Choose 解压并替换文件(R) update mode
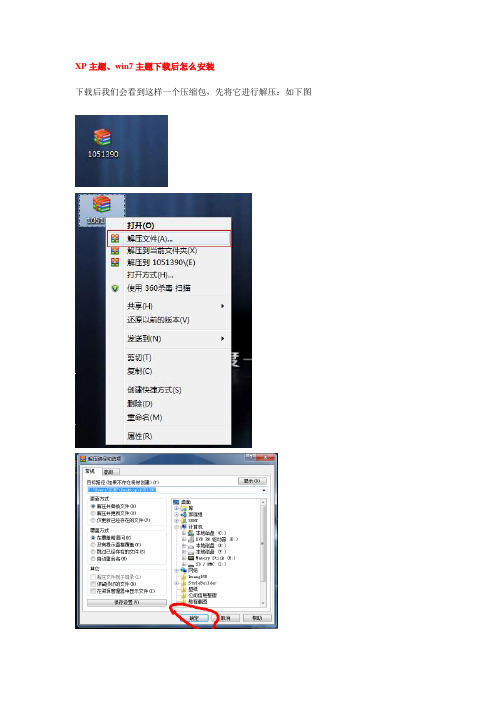 (93, 506)
